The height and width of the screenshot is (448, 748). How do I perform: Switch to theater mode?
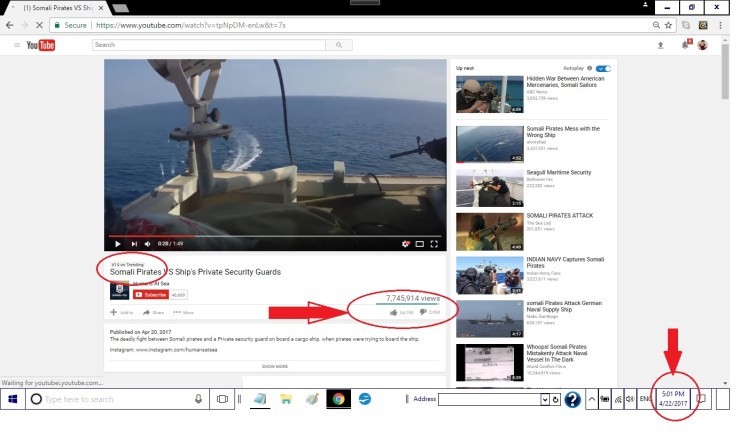(419, 244)
